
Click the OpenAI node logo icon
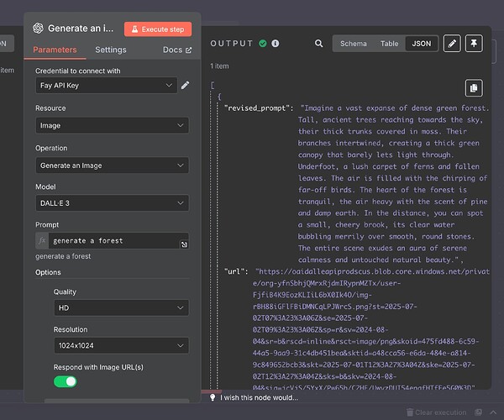[x=38, y=29]
